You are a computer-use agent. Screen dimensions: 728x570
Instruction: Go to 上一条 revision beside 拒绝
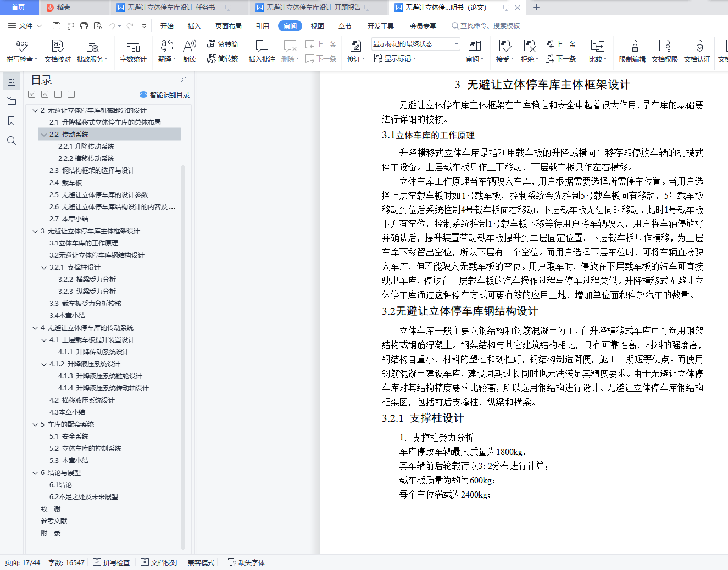tap(560, 44)
